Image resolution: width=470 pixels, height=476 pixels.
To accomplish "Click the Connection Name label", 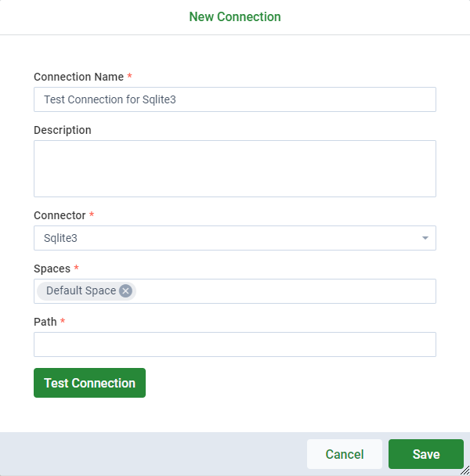I will pyautogui.click(x=78, y=77).
